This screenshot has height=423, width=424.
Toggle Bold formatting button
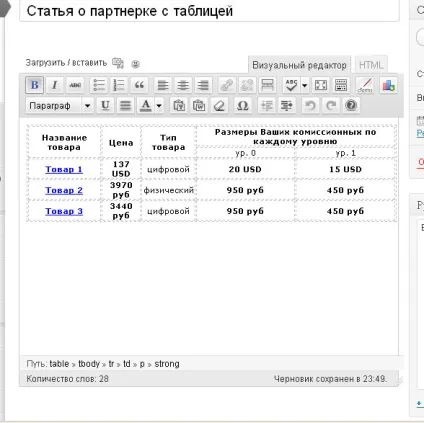coord(34,85)
